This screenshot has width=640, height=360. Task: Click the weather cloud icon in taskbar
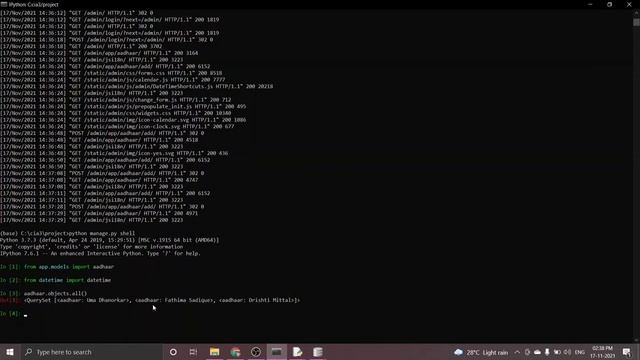pos(458,352)
